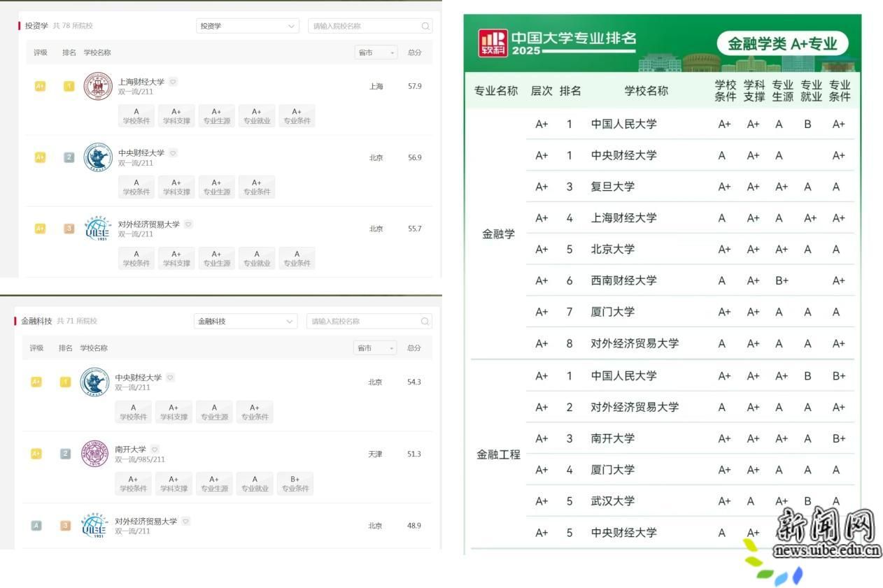Click rank 3 badge in the 金融科技 list
Screen dimensions: 883x588
click(65, 525)
